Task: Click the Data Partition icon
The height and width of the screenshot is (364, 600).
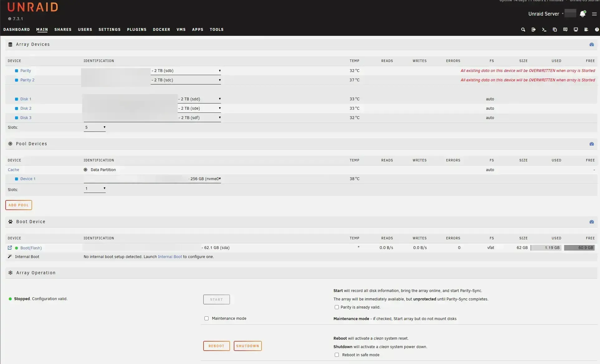Action: 85,170
